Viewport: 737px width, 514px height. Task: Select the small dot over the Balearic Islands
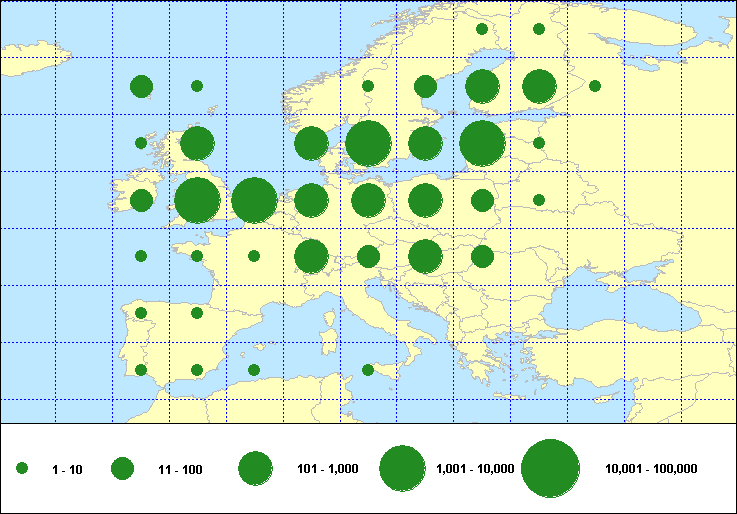point(254,370)
